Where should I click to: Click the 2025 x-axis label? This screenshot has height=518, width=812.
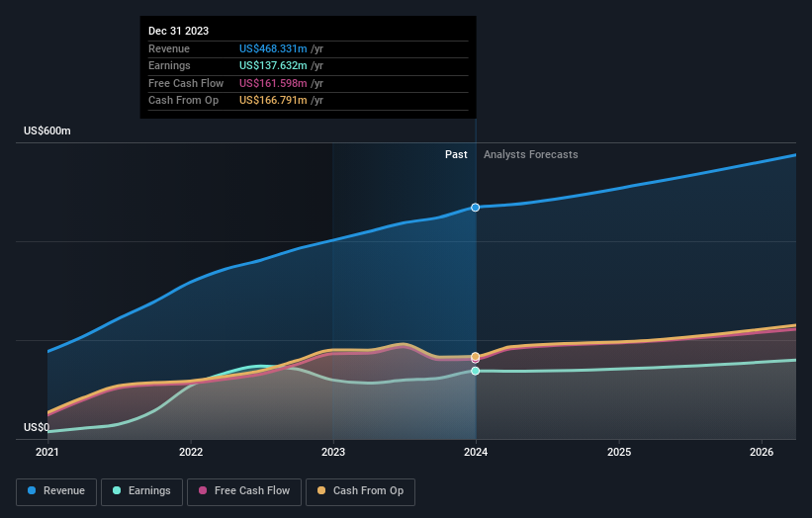coord(619,453)
